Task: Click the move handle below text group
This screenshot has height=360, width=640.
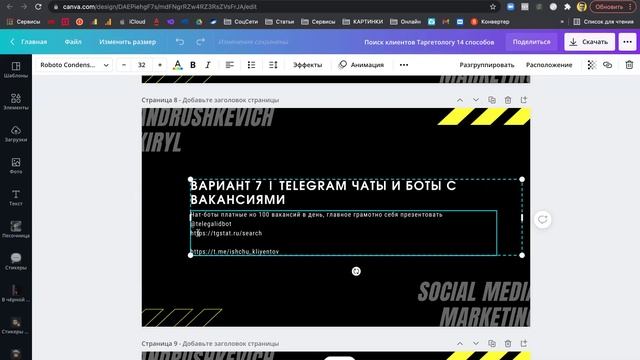Action: pos(356,271)
